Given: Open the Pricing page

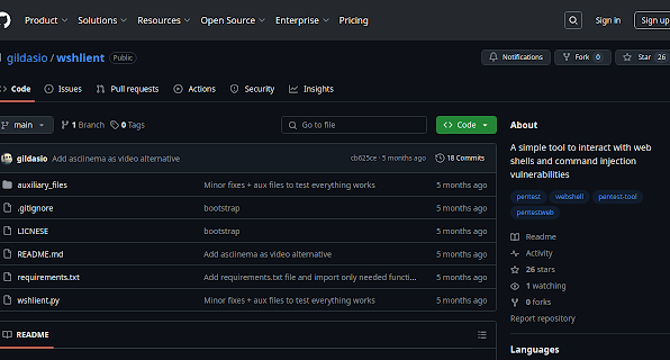Looking at the screenshot, I should (353, 20).
